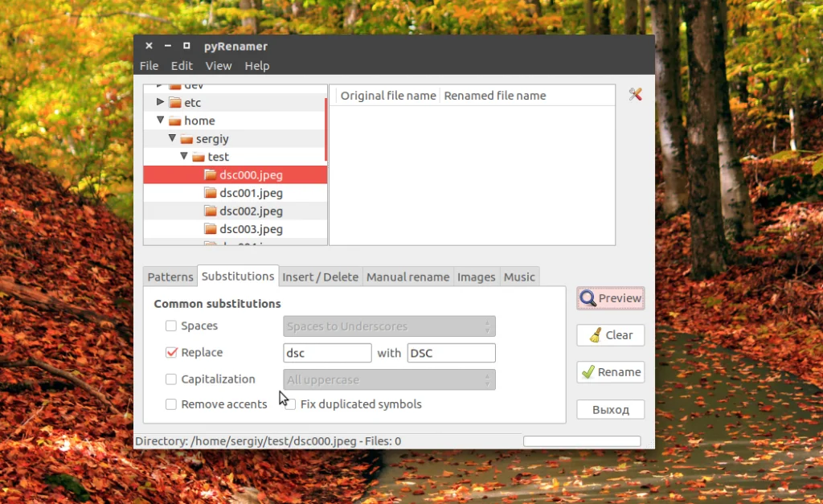Click the folder tree vertical scrollbar

pos(326,129)
